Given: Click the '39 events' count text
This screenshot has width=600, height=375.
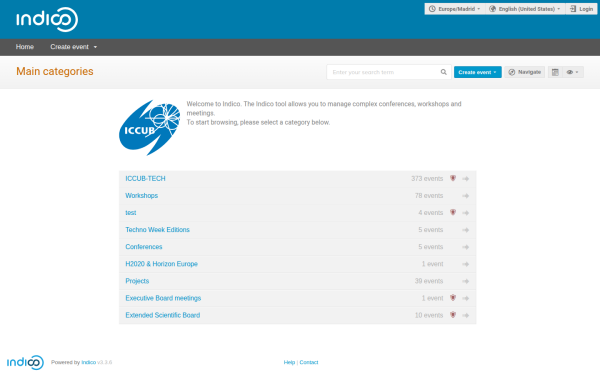Looking at the screenshot, I should pos(429,281).
